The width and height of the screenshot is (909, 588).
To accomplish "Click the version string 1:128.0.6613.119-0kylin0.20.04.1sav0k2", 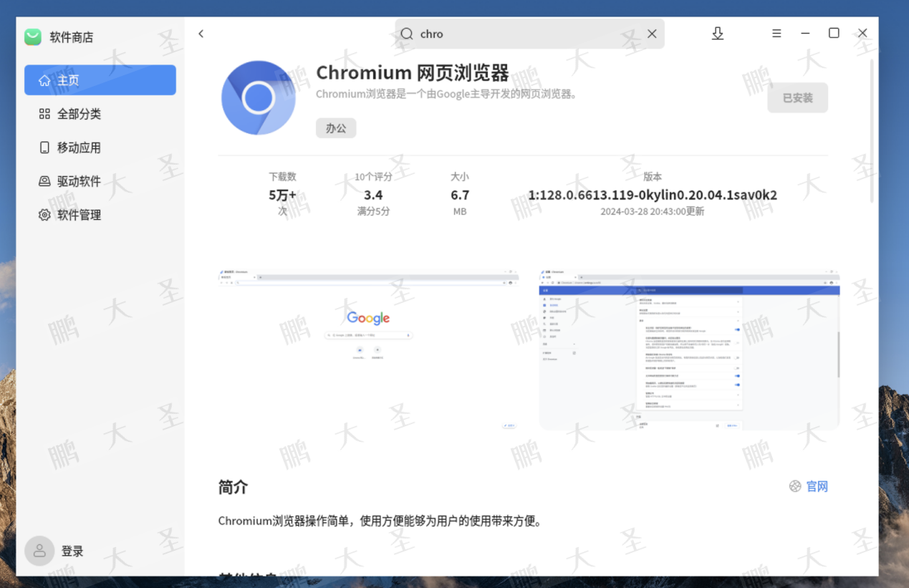I will [x=653, y=195].
